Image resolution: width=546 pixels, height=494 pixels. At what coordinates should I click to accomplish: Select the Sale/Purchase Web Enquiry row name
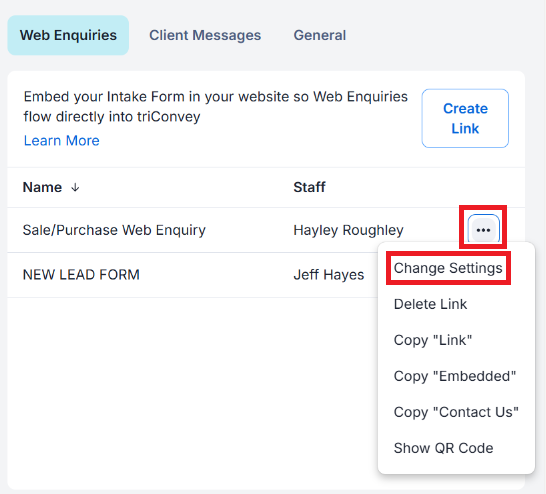point(114,230)
